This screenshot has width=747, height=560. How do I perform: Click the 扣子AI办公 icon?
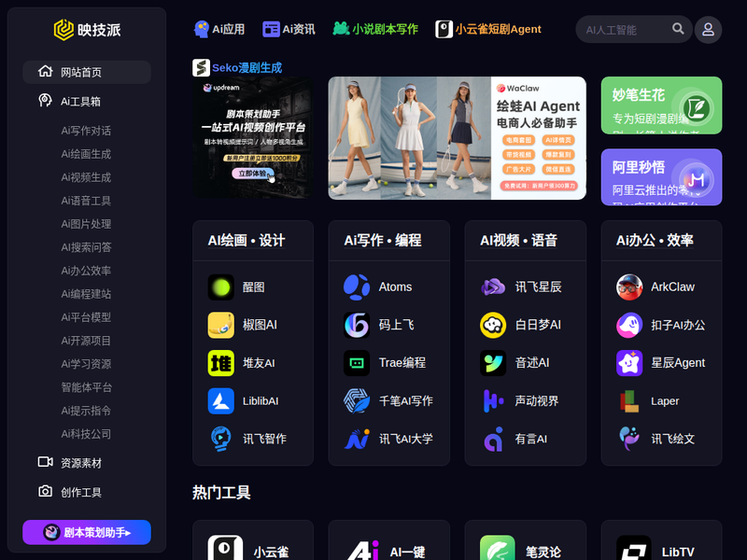coord(629,325)
